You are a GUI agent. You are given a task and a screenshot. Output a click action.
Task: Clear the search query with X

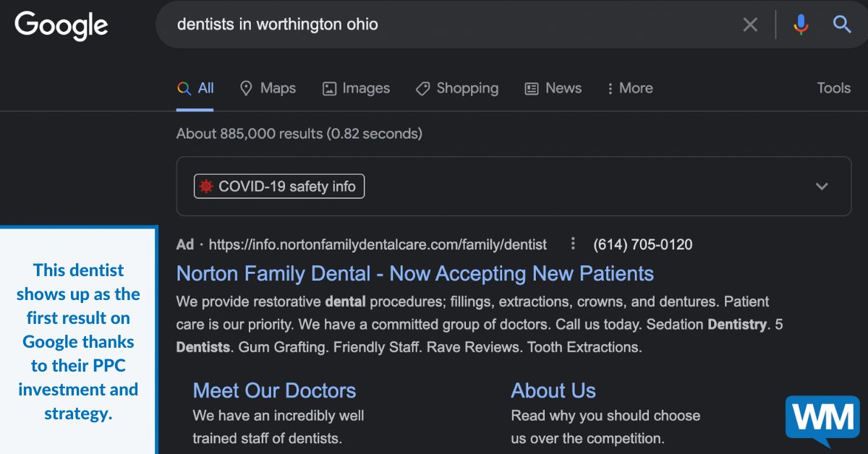(750, 25)
